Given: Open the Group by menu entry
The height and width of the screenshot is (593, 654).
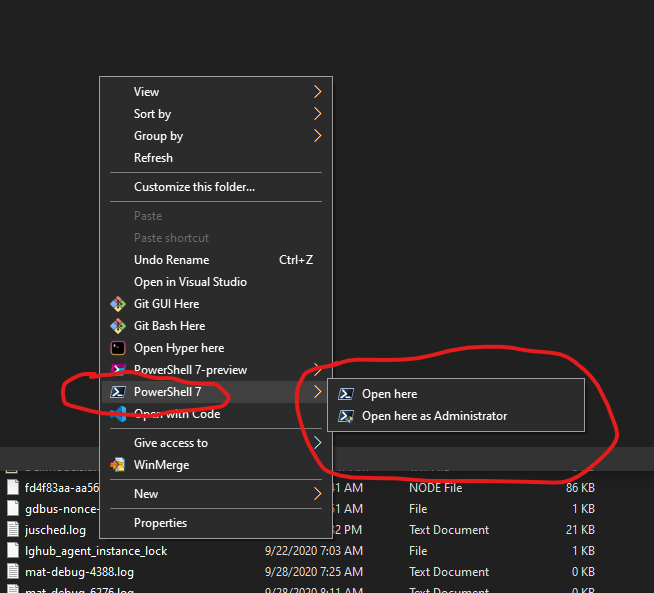Looking at the screenshot, I should 216,136.
